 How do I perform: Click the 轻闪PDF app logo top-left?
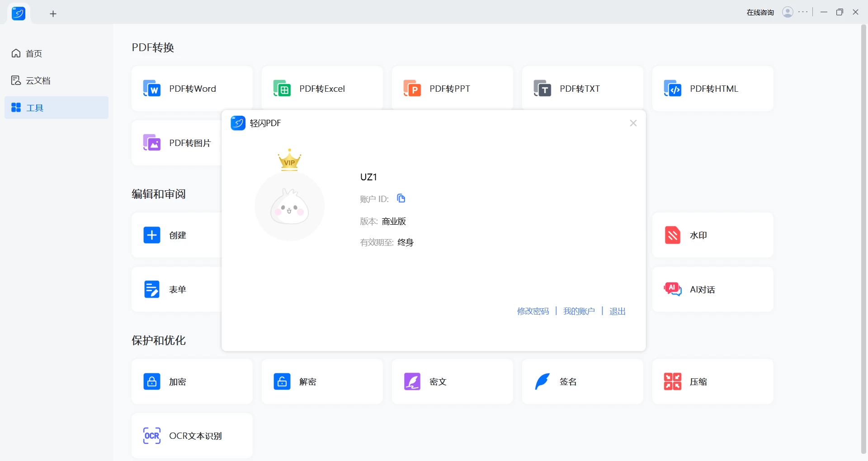point(19,14)
